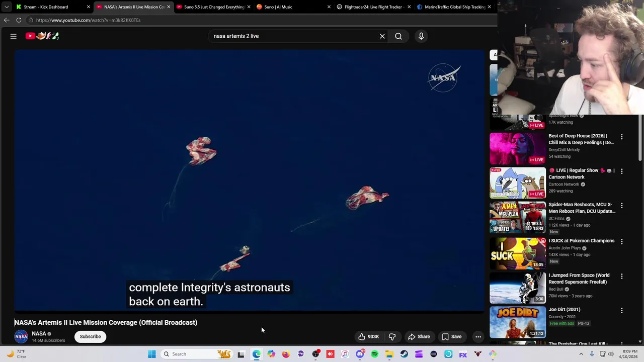
Task: Start voice search with the microphone
Action: point(421,36)
